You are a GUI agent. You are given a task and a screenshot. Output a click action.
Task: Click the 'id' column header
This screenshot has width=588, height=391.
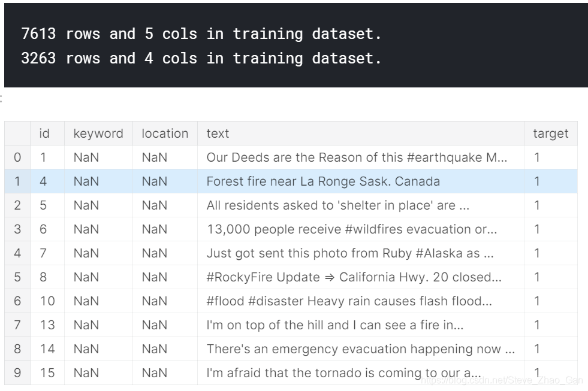(x=44, y=134)
